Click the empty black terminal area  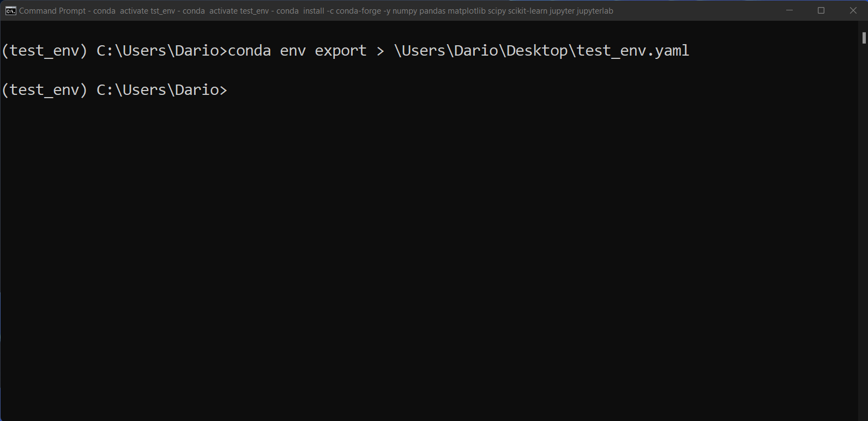click(382, 245)
